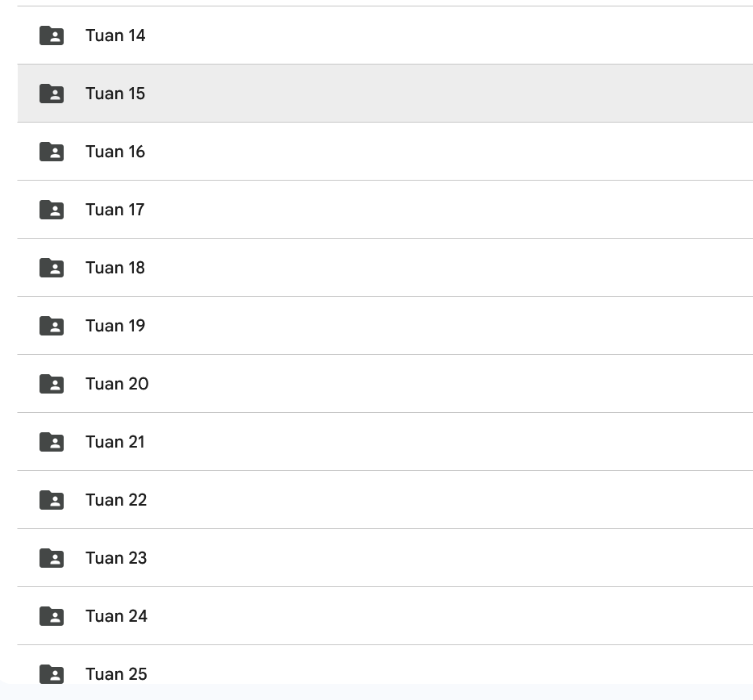Select the Tuan 22 folder label

pos(116,500)
